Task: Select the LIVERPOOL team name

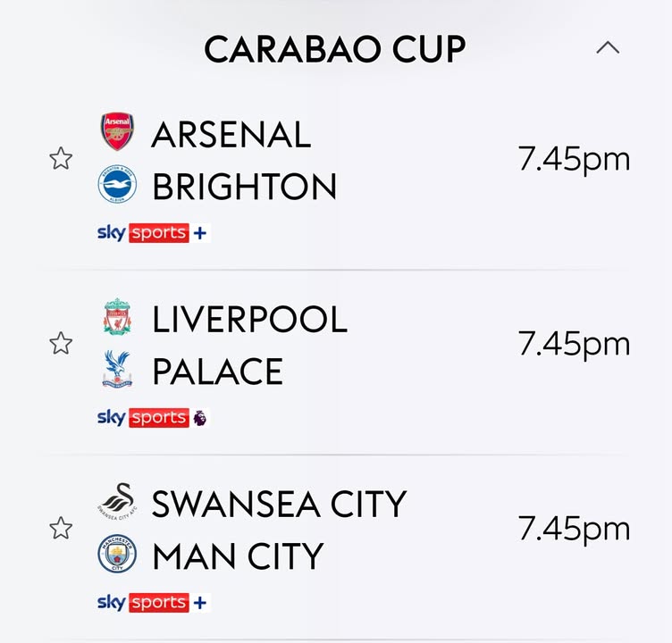Action: point(249,320)
